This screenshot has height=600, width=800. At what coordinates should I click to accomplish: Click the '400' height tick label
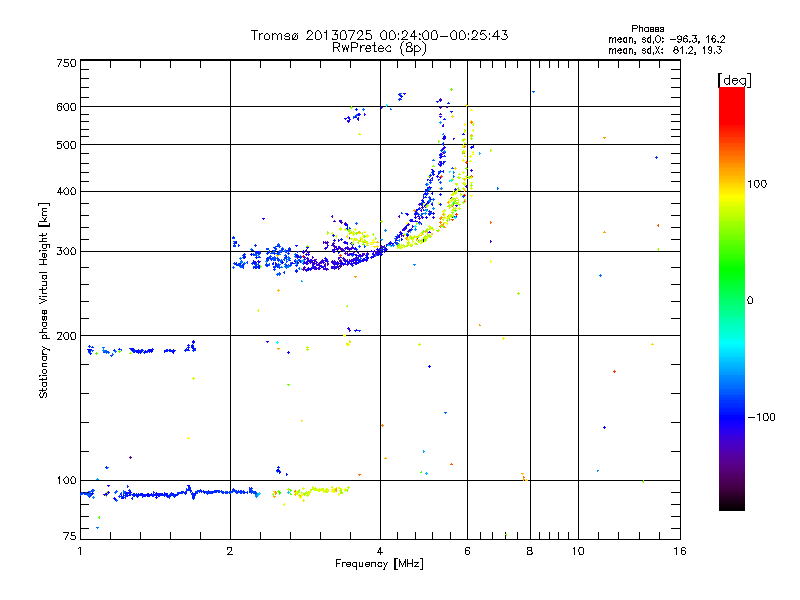click(66, 191)
